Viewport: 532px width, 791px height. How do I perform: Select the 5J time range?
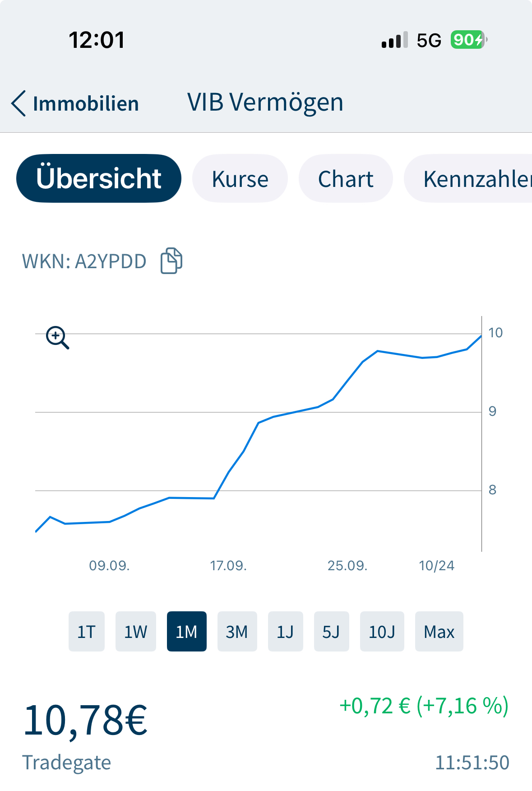[x=331, y=631]
